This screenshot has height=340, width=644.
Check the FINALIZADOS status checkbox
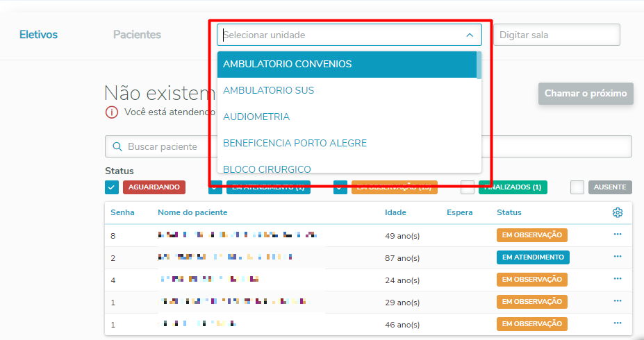[468, 187]
